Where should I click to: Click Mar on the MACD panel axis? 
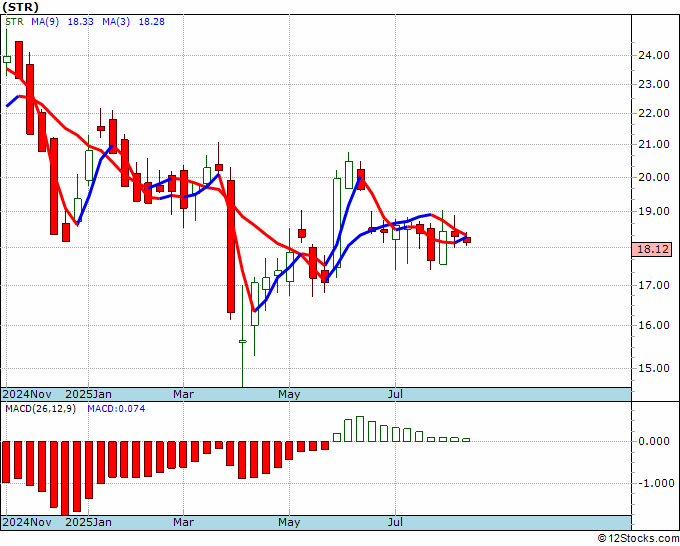[x=183, y=522]
